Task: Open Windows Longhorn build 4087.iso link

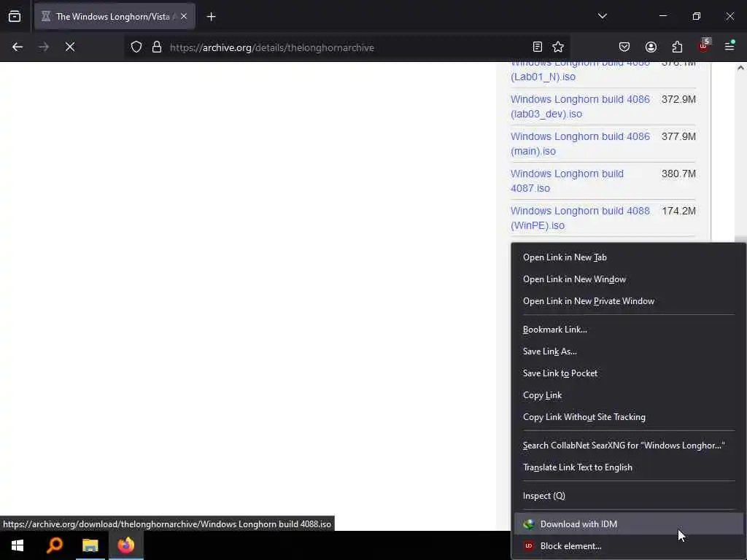Action: (x=567, y=181)
